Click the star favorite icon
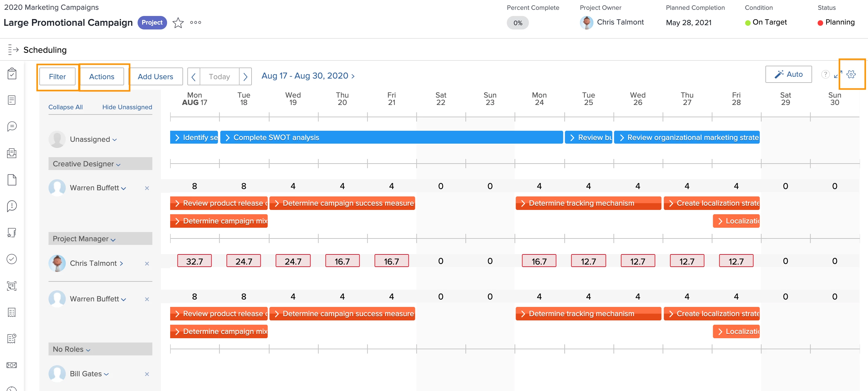The width and height of the screenshot is (868, 391). coord(178,23)
